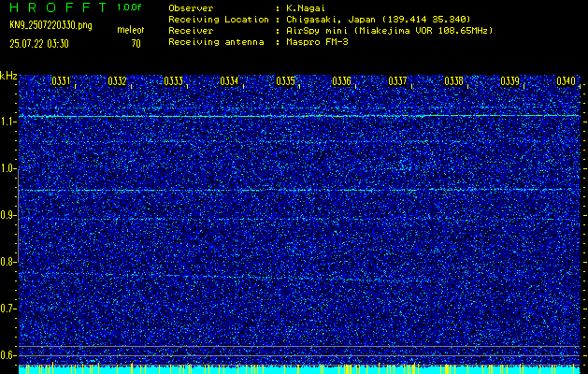This screenshot has width=588, height=374.
Task: Click the 0.9 kHz axis label
Action: pos(7,215)
